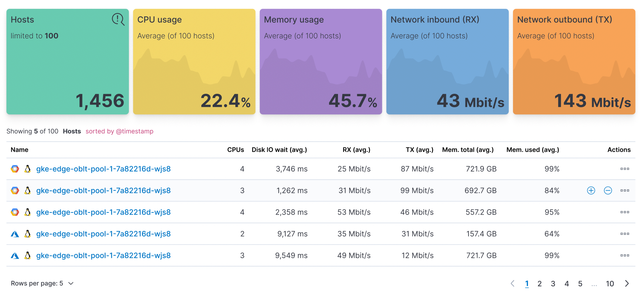Click the next page chevron
Viewport: 644px width, 297px height.
(x=627, y=283)
